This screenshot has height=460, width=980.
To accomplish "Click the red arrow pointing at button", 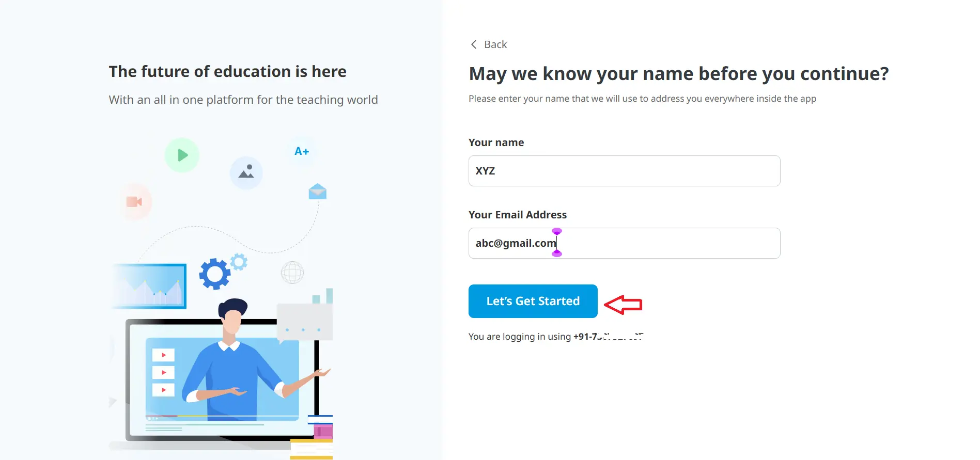I will (623, 305).
